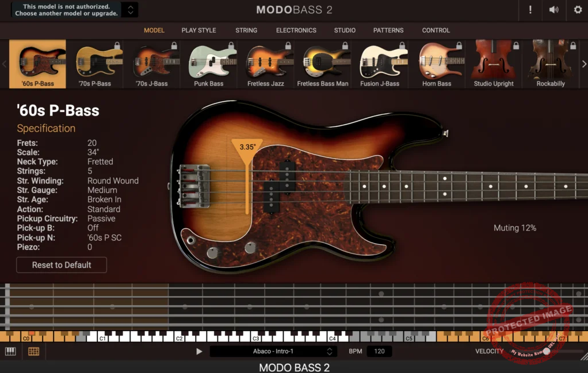Image resolution: width=588 pixels, height=373 pixels.
Task: Click the Action value Standard
Action: click(104, 209)
